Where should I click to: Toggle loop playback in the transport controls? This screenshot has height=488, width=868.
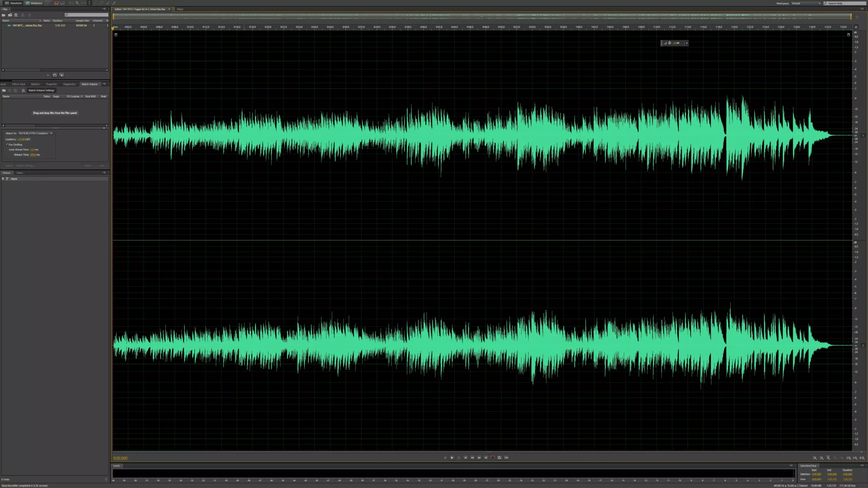pos(499,457)
